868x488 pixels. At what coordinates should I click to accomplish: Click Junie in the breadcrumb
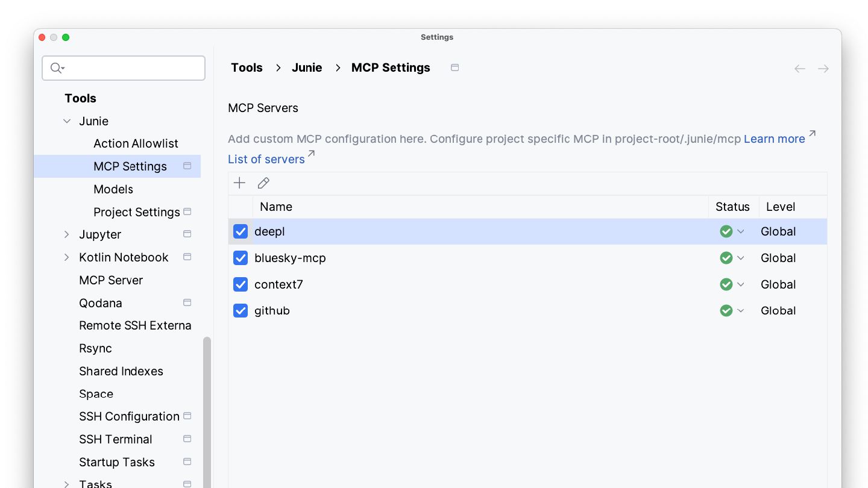point(307,67)
